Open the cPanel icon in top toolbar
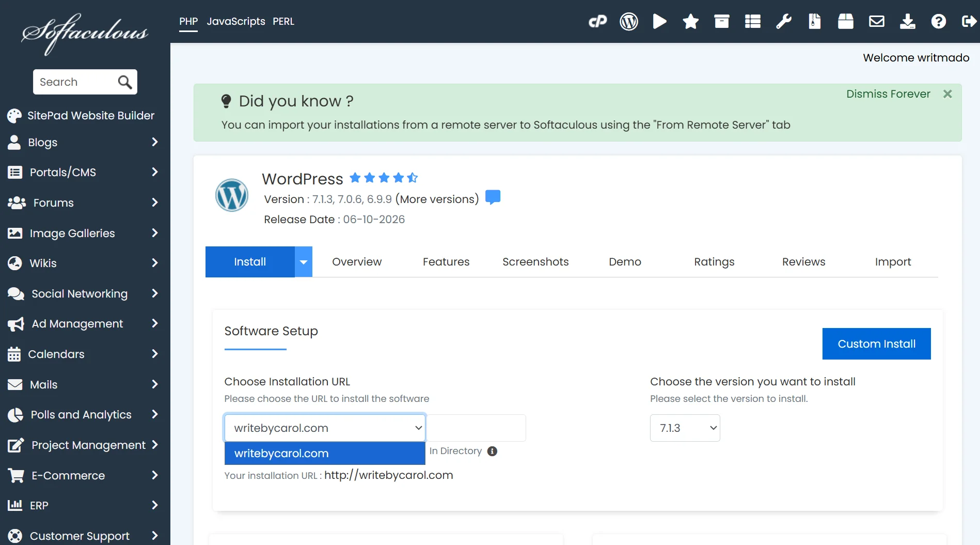 point(598,21)
